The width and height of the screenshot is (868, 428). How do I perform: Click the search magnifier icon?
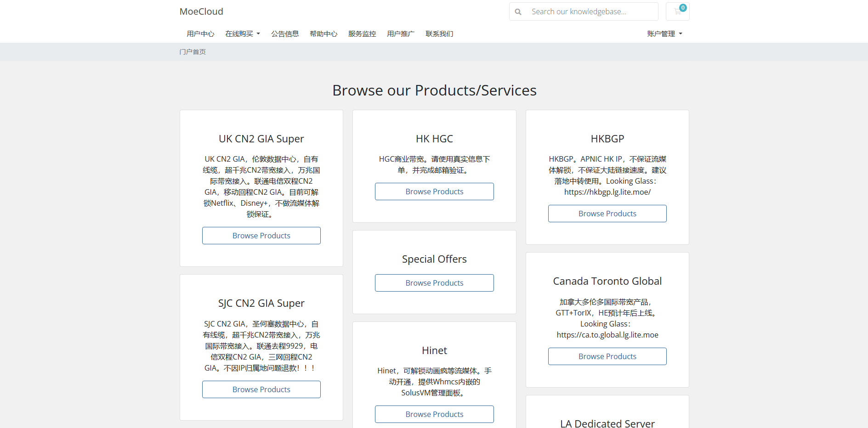518,12
